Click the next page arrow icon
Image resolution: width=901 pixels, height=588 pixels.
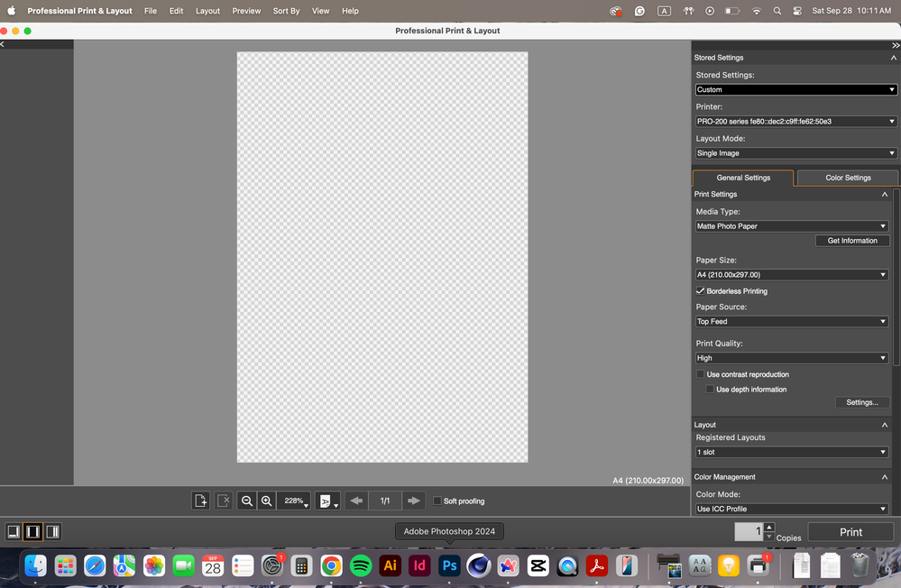click(x=414, y=501)
